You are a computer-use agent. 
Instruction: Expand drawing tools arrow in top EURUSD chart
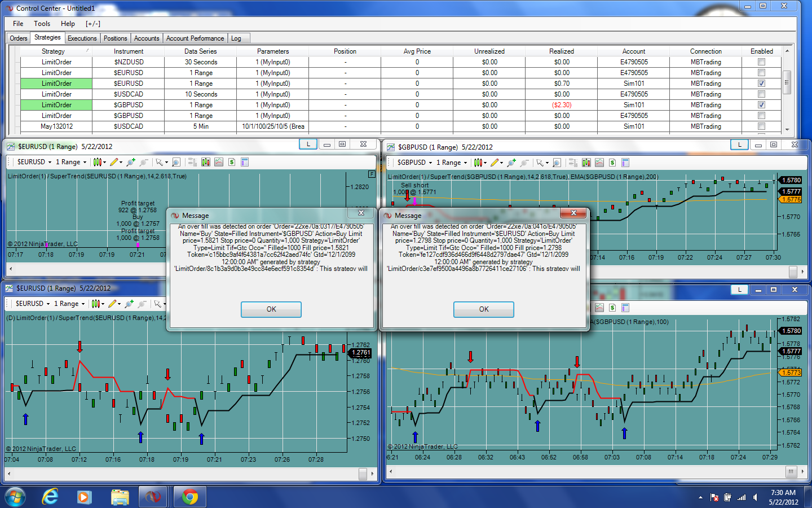tap(121, 163)
